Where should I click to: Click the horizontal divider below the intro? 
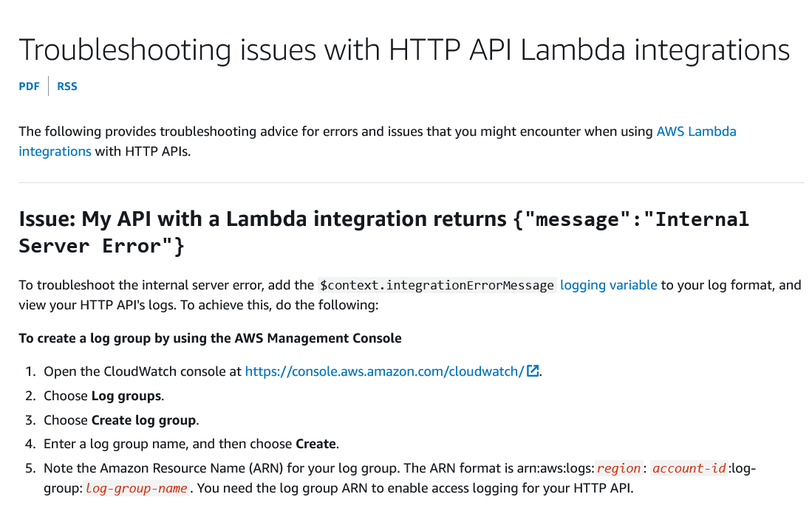[x=411, y=182]
